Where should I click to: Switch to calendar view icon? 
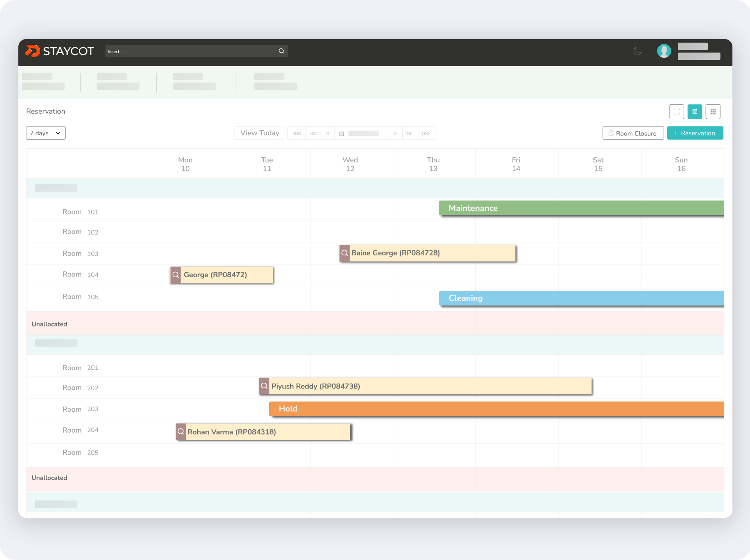pyautogui.click(x=695, y=112)
